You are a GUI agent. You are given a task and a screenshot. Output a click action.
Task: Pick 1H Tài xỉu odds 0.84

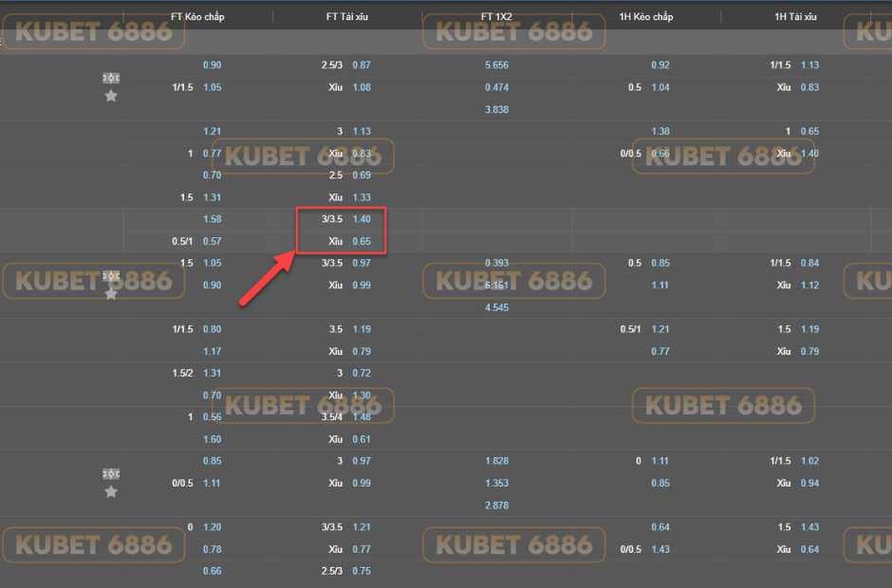809,263
